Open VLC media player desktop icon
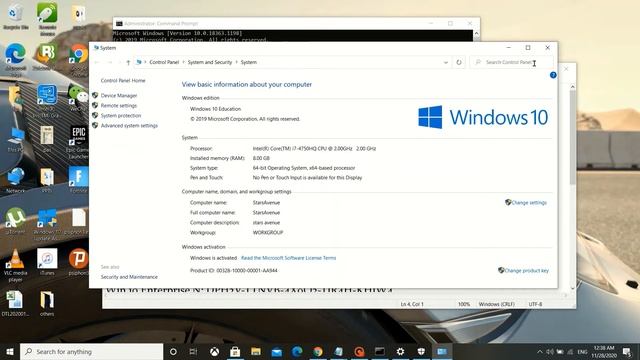 pyautogui.click(x=16, y=265)
